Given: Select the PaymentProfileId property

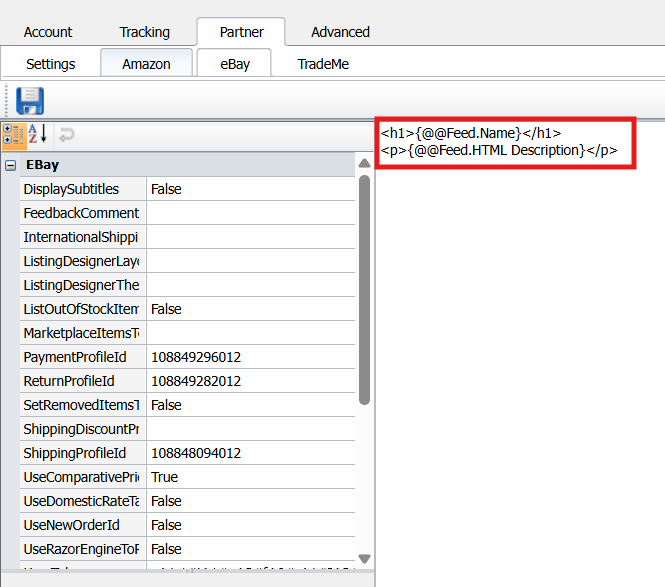Looking at the screenshot, I should [x=83, y=357].
